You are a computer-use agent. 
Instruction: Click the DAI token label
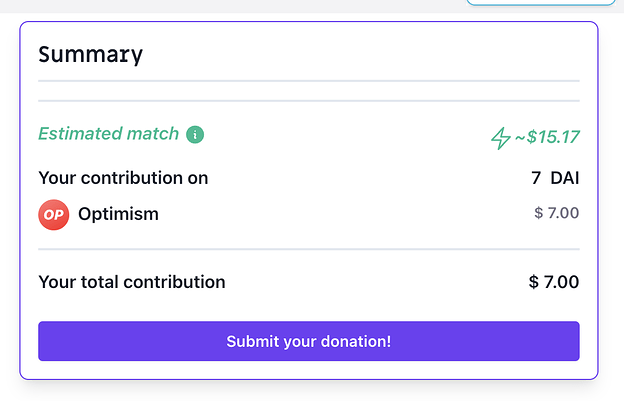(565, 178)
